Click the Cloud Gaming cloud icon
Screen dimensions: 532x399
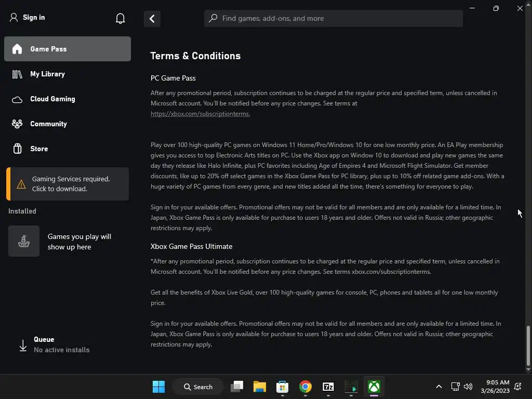pos(17,100)
